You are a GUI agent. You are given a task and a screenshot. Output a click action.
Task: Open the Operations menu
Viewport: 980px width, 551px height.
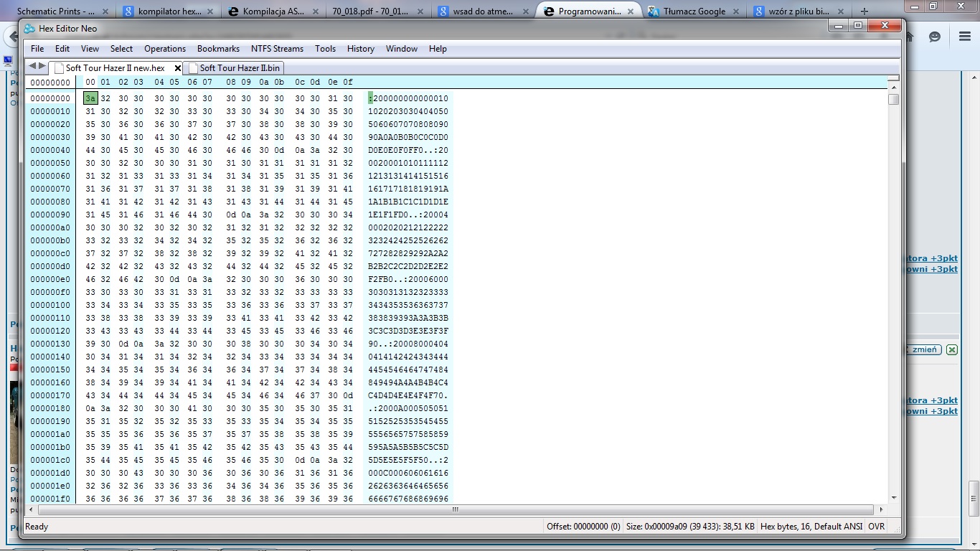tap(164, 49)
